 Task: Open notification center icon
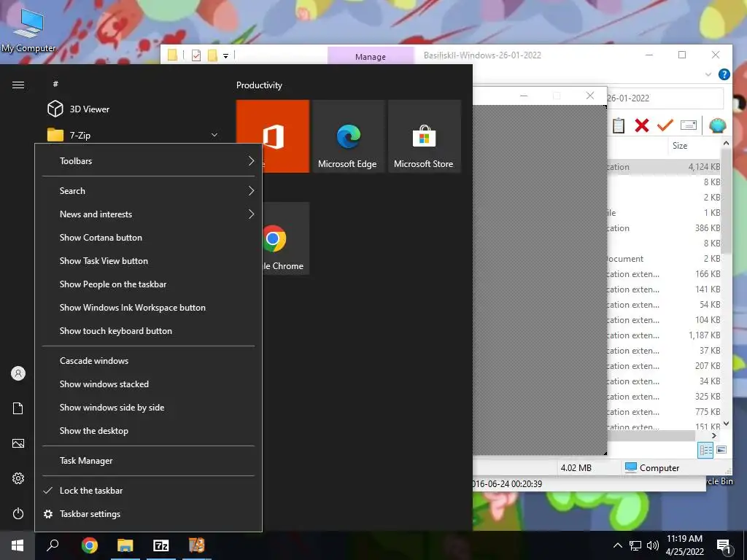pos(724,546)
